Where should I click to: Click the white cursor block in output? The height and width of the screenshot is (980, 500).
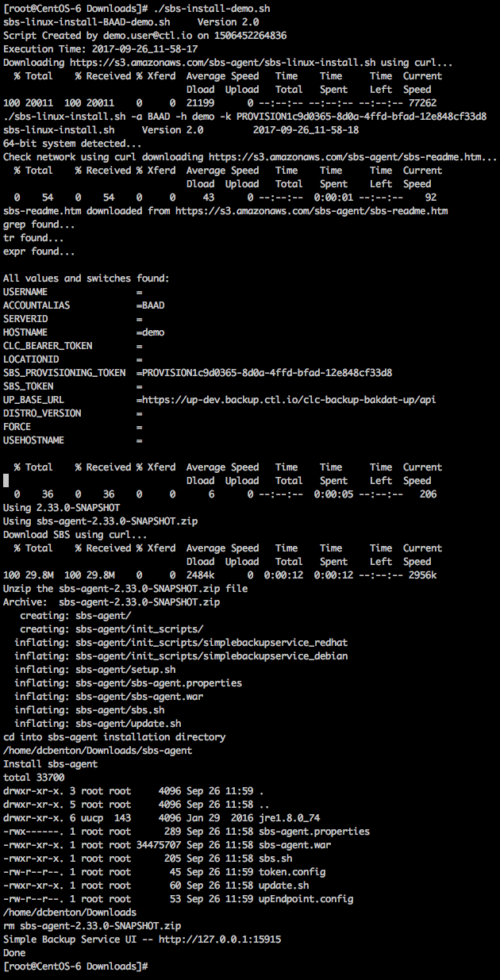point(6,480)
